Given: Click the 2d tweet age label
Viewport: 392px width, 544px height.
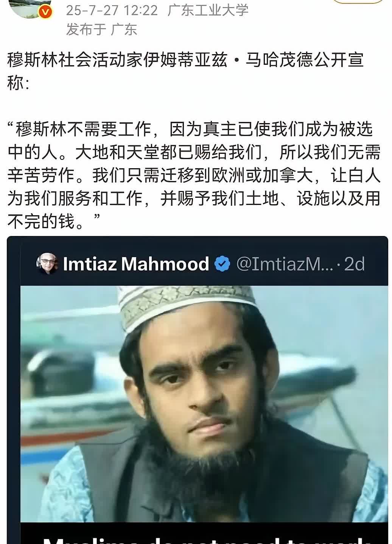Looking at the screenshot, I should coord(355,264).
